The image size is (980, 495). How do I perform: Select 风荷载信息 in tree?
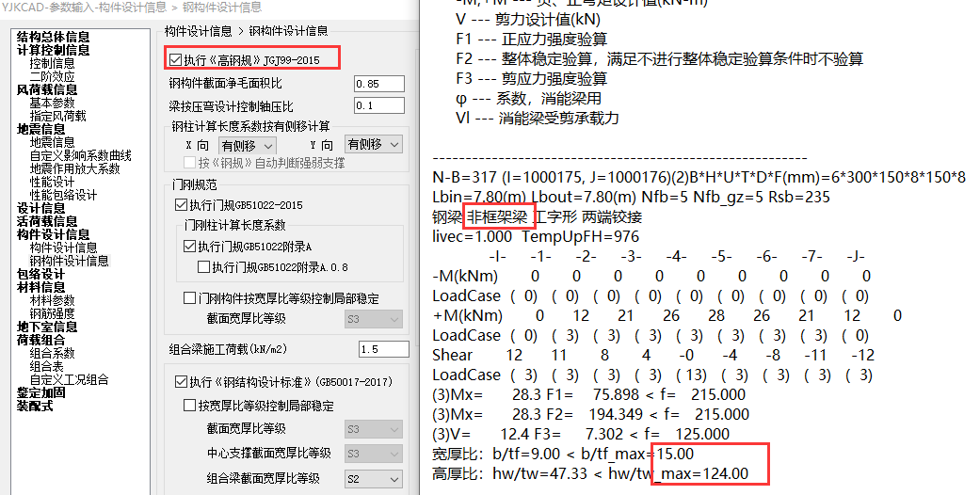[47, 89]
